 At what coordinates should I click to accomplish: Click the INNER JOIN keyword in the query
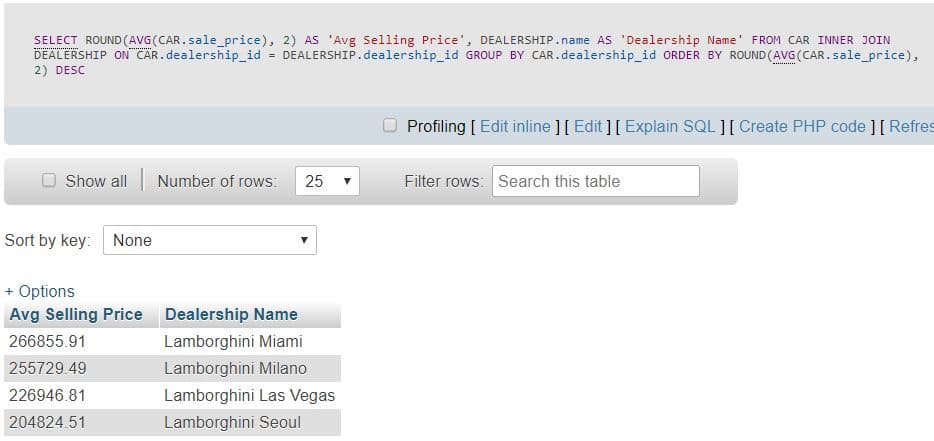854,41
